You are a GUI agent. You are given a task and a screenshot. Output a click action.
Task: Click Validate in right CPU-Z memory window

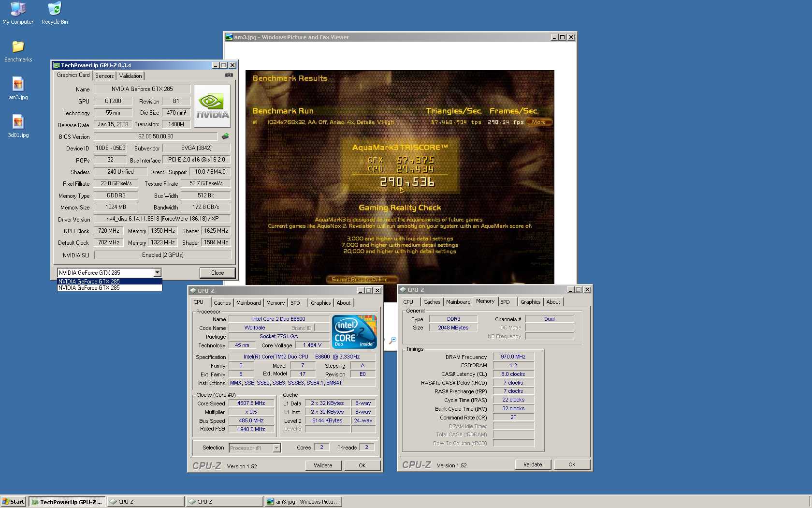pos(533,464)
